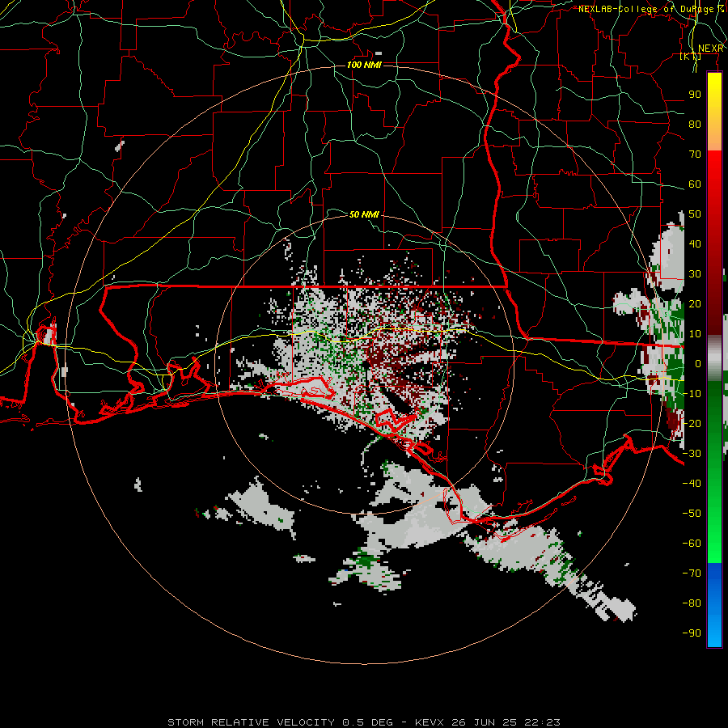Click the -10 value on velocity scale
728x728 pixels.
692,394
